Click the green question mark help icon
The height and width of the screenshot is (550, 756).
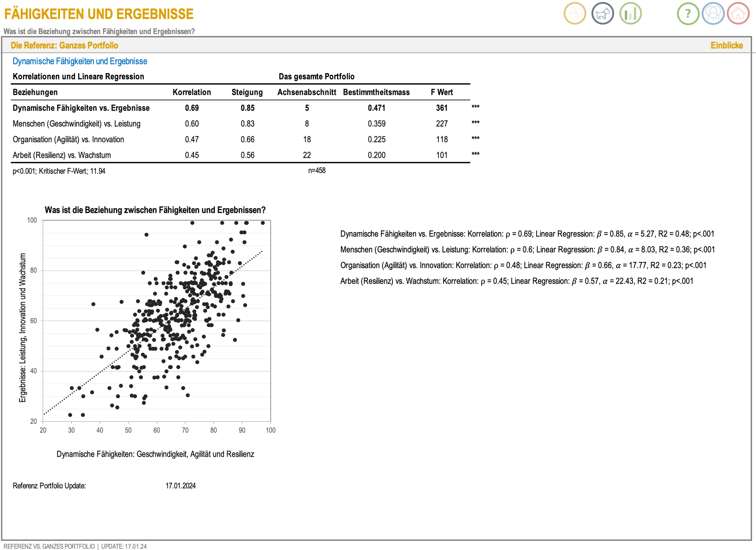click(x=688, y=14)
